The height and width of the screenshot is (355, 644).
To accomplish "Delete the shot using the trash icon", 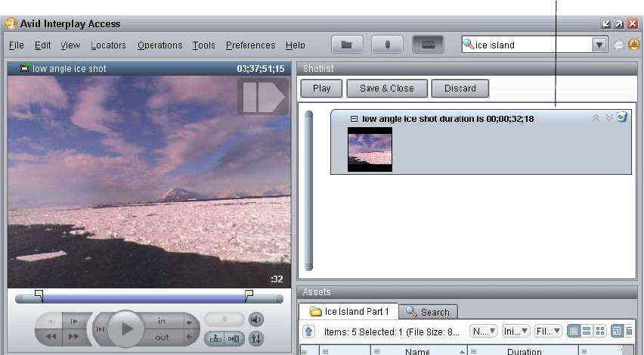I will point(622,117).
